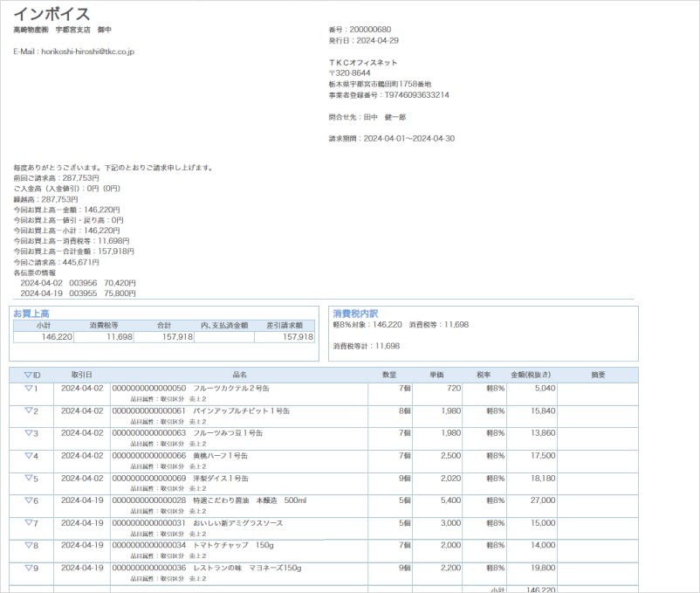The width and height of the screenshot is (700, 593).
Task: Click the 摘要 column header
Action: tap(598, 375)
